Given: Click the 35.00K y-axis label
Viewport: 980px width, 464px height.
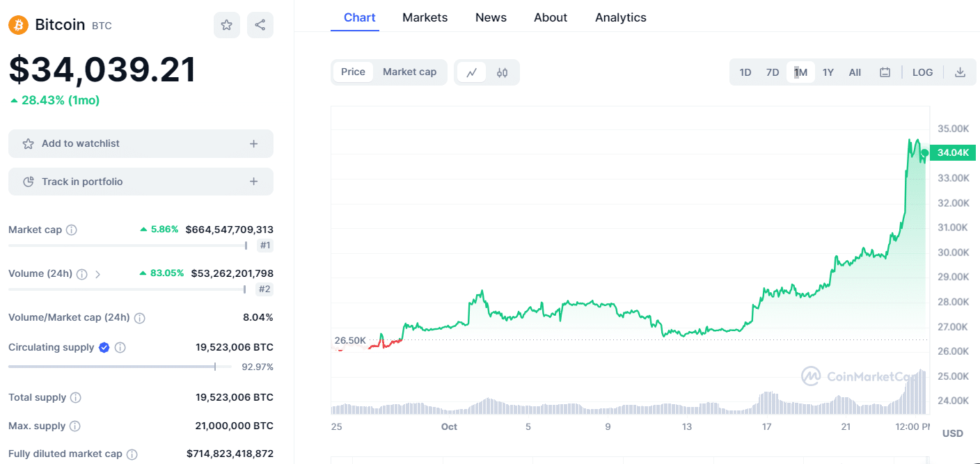Looking at the screenshot, I should click(953, 129).
